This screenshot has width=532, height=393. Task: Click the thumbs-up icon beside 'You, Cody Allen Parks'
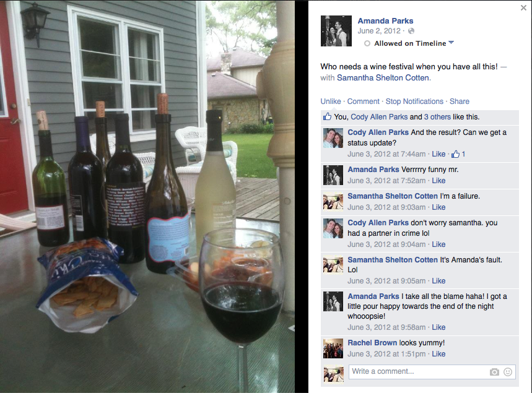[327, 116]
